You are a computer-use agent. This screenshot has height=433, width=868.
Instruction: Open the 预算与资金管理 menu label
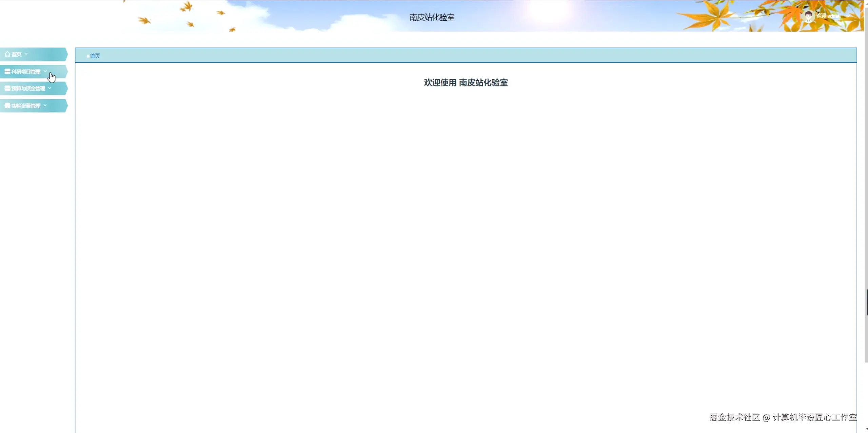pyautogui.click(x=28, y=89)
